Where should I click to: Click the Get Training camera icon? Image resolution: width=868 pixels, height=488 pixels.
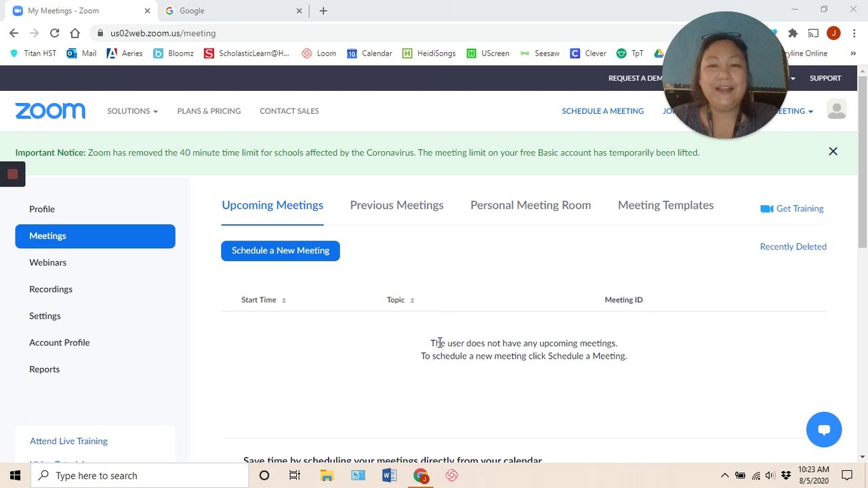tap(766, 209)
